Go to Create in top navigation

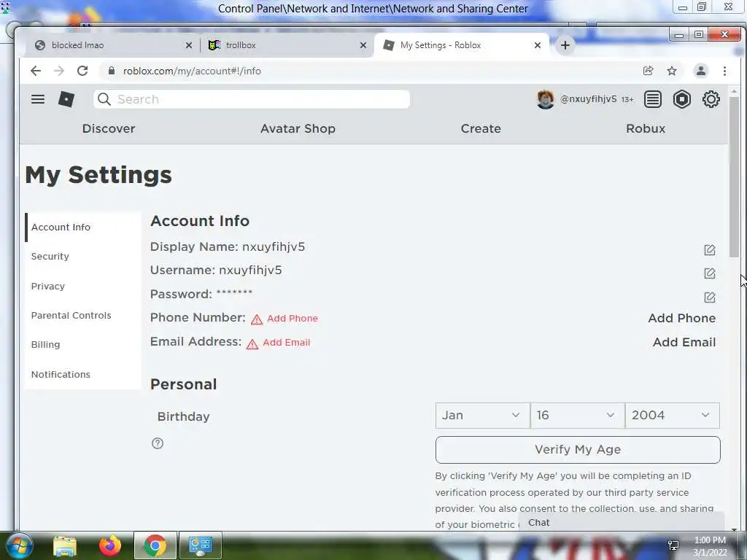(x=481, y=128)
